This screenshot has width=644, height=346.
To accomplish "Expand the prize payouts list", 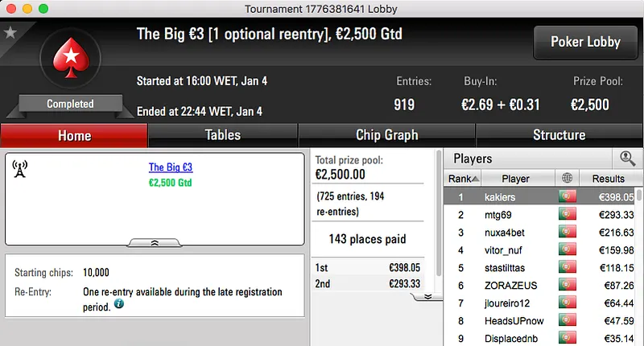I will pos(427,295).
